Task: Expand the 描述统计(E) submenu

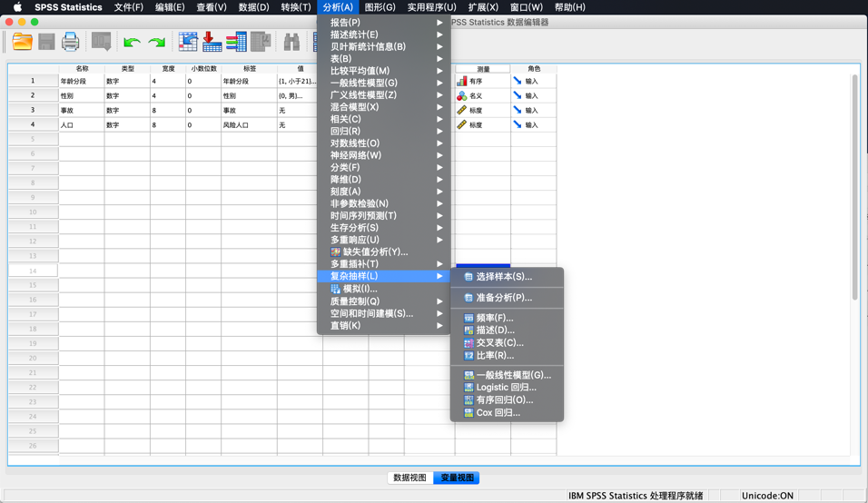Action: [x=384, y=35]
